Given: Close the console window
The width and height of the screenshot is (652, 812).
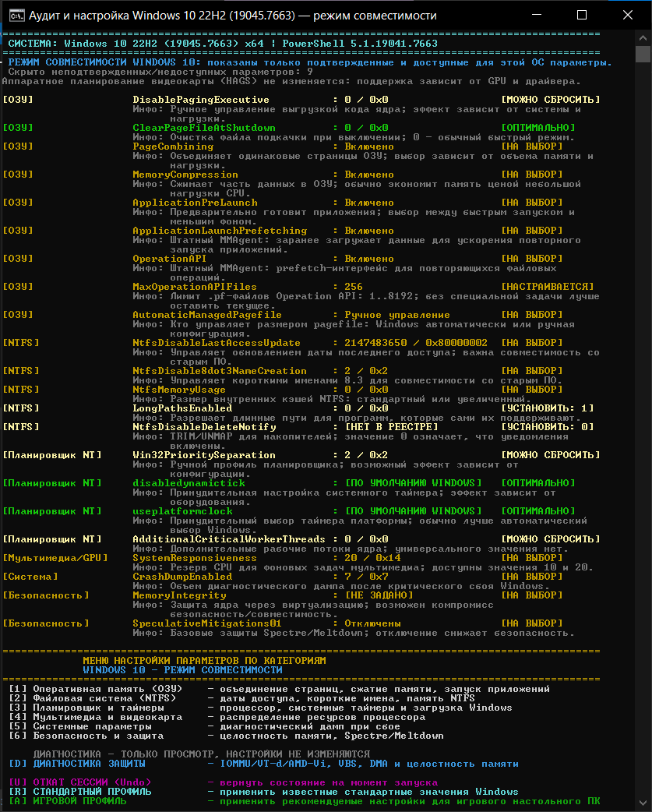Looking at the screenshot, I should pyautogui.click(x=628, y=15).
